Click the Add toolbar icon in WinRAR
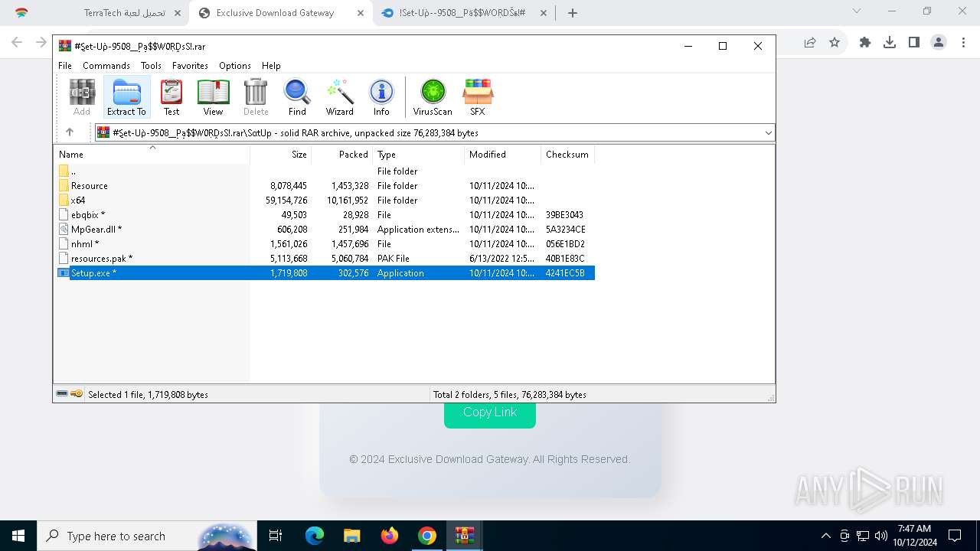The image size is (980, 551). click(82, 97)
